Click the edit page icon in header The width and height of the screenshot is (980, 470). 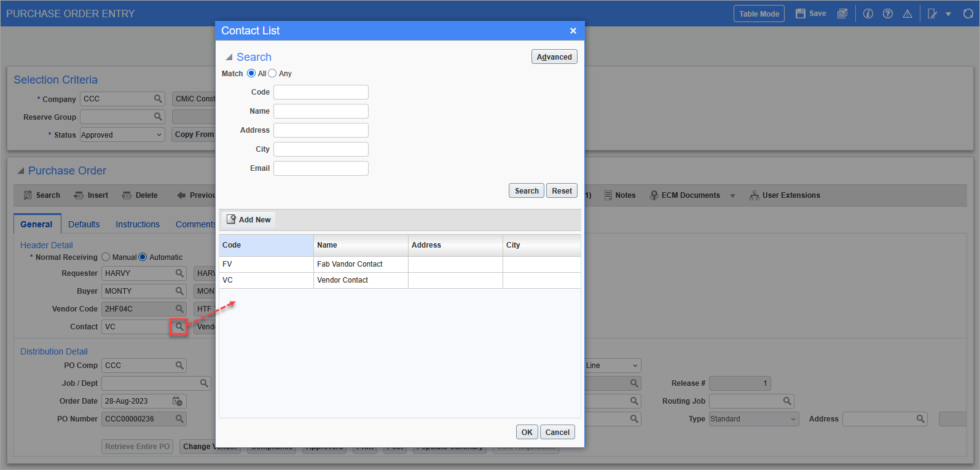[933, 14]
